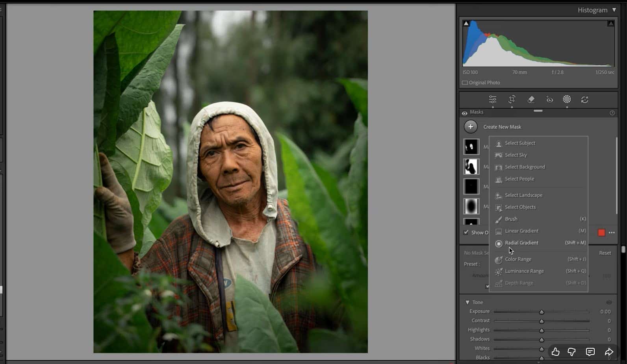
Task: Click the plus Create New Mask button
Action: pyautogui.click(x=471, y=127)
